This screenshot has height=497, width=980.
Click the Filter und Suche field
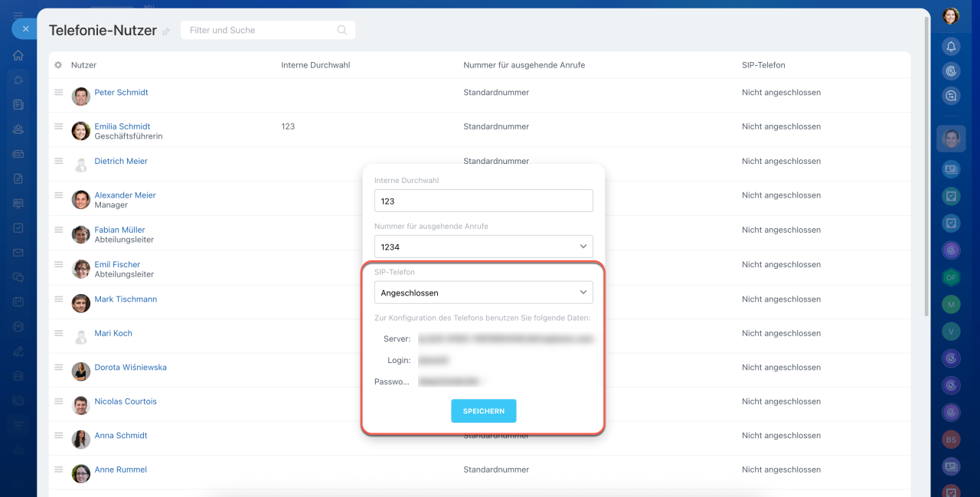pyautogui.click(x=260, y=31)
